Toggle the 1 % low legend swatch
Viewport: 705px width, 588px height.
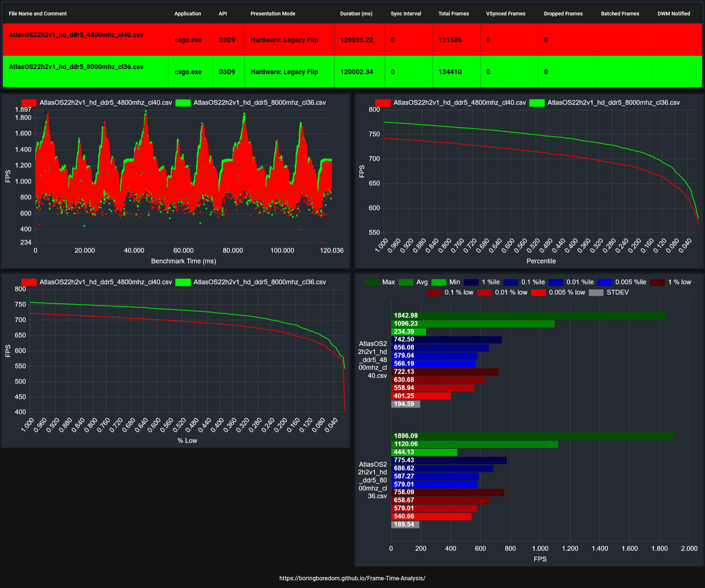click(x=657, y=282)
